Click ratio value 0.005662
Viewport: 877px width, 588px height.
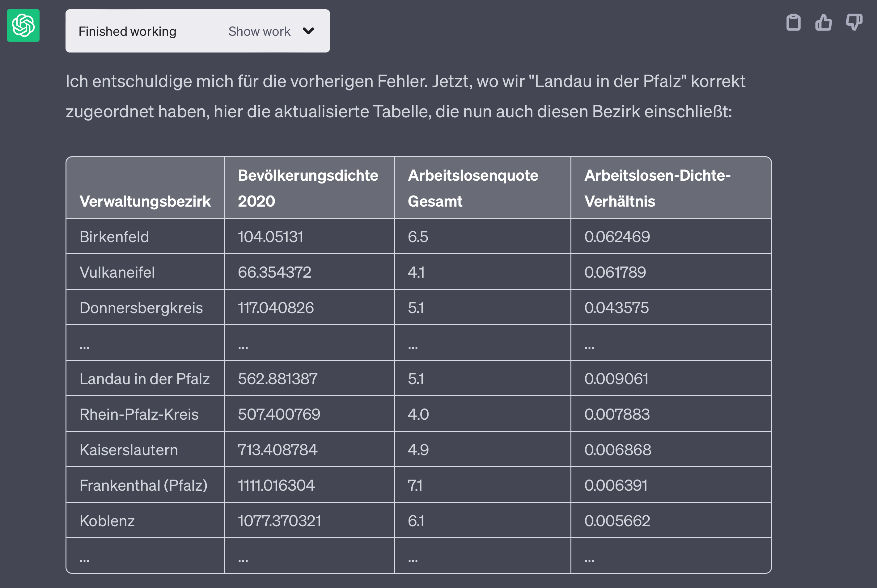(617, 521)
